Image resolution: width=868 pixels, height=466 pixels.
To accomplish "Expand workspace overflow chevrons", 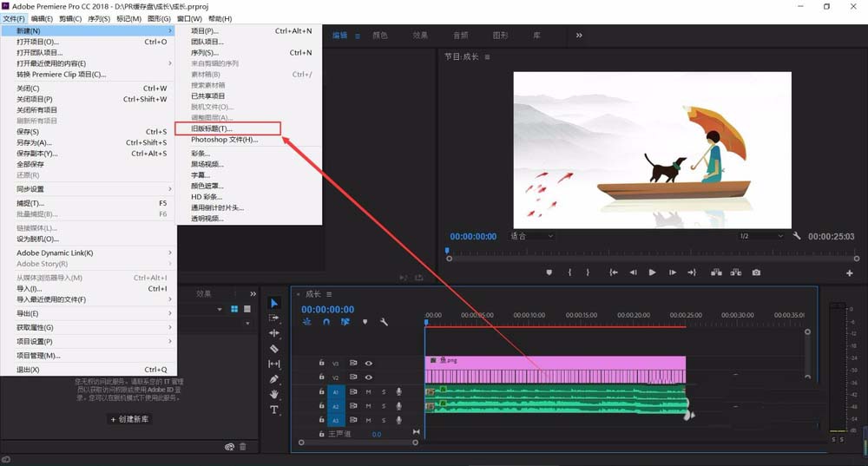I will 579,35.
